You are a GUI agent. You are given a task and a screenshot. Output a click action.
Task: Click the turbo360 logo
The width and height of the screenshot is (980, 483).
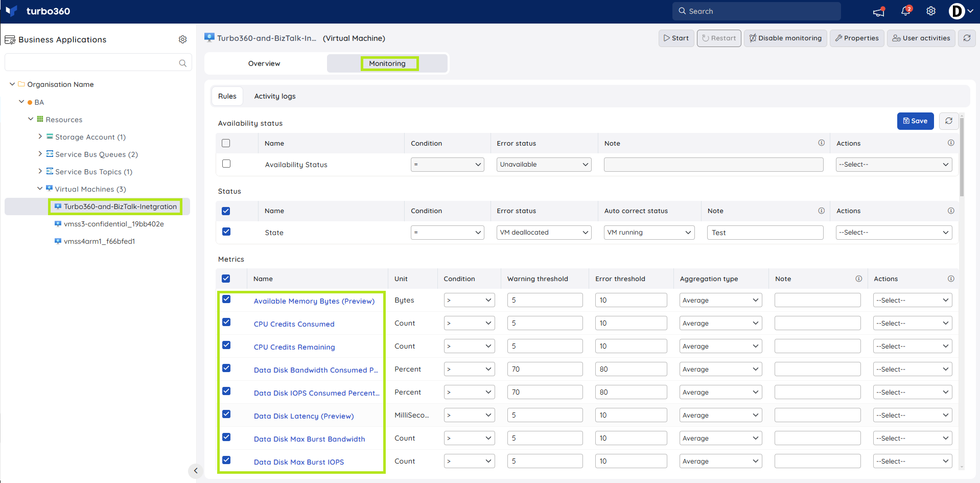[x=38, y=11]
